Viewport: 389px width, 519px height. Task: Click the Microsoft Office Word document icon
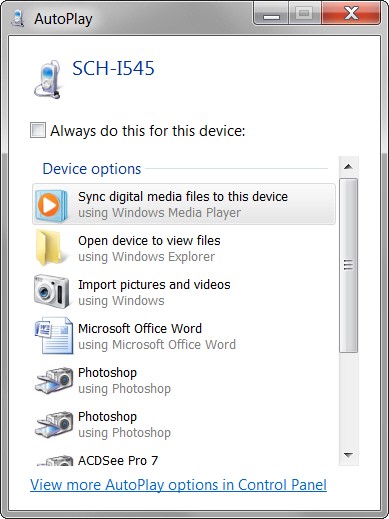[53, 335]
